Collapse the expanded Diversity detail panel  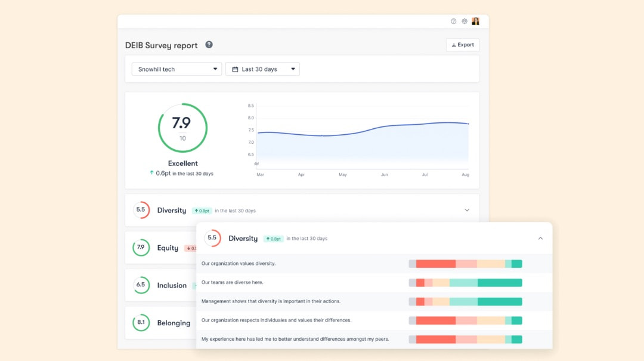click(x=540, y=238)
